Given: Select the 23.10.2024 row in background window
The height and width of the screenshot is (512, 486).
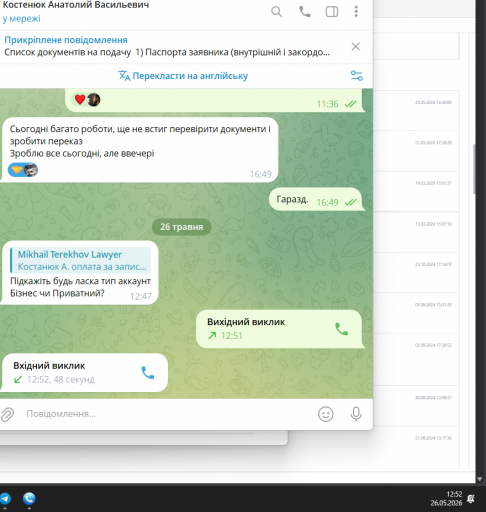Looking at the screenshot, I should pos(416,272).
